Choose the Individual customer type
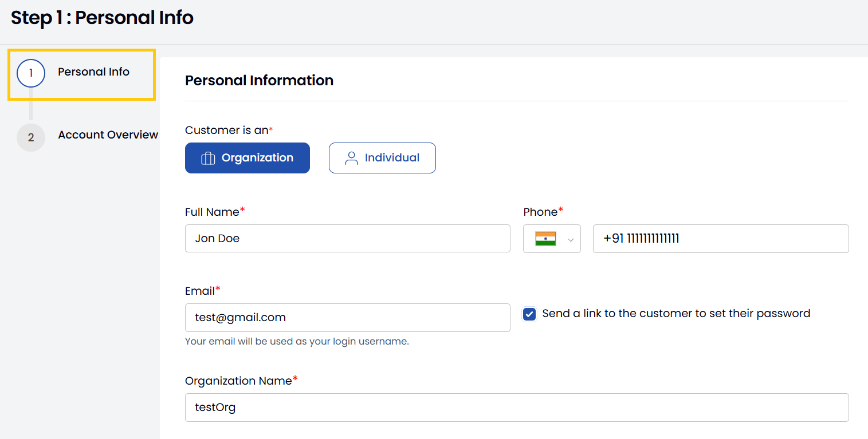Image resolution: width=868 pixels, height=439 pixels. [x=382, y=158]
